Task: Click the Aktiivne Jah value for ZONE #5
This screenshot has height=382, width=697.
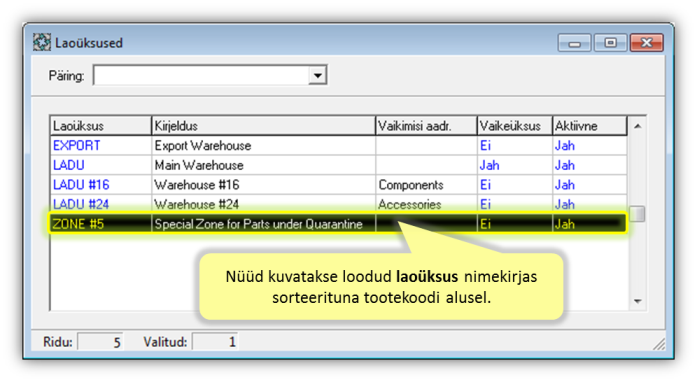Action: click(565, 224)
